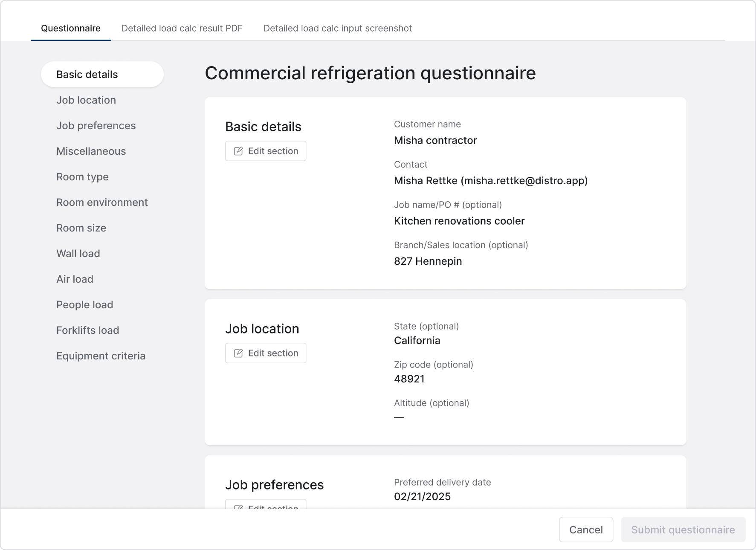The height and width of the screenshot is (550, 756).
Task: Select Wall load in the sidebar
Action: pyautogui.click(x=78, y=253)
